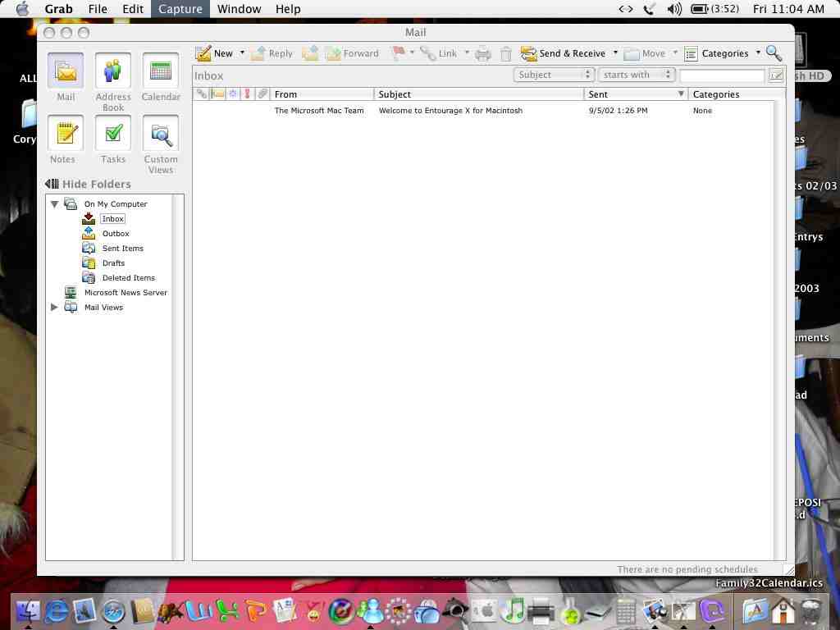This screenshot has width=840, height=630.
Task: Open the Link dropdown arrow
Action: pyautogui.click(x=467, y=53)
